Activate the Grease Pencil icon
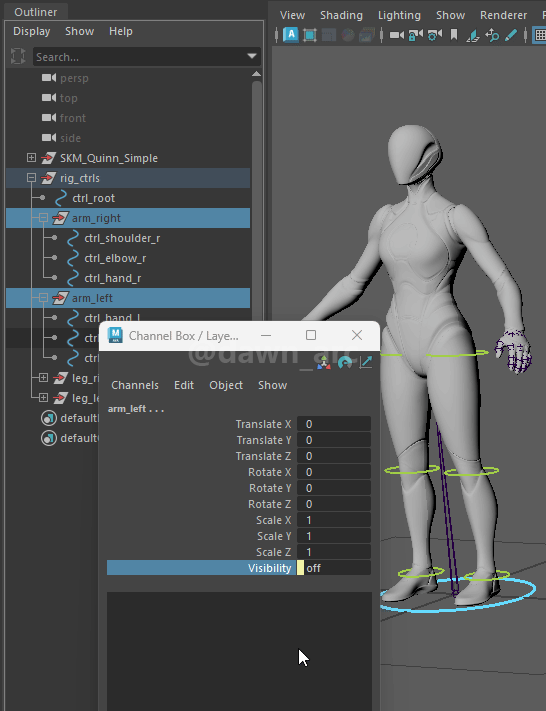 click(x=511, y=35)
